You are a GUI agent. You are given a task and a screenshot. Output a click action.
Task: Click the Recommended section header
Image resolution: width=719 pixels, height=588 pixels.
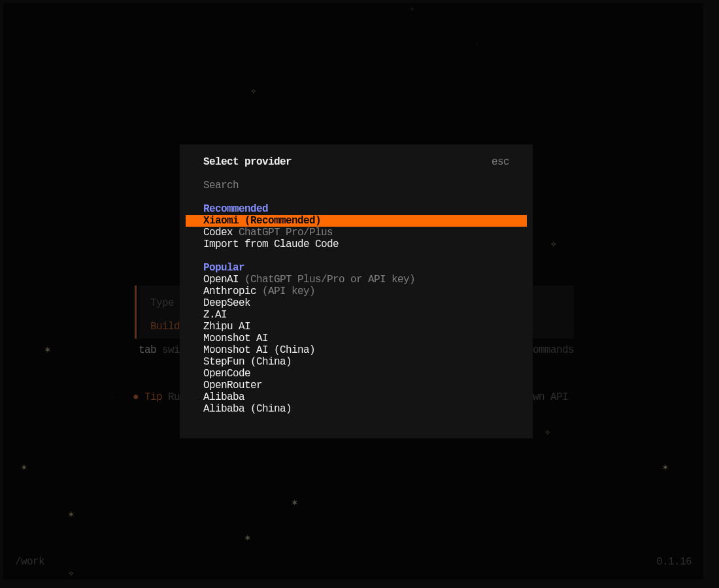236,208
